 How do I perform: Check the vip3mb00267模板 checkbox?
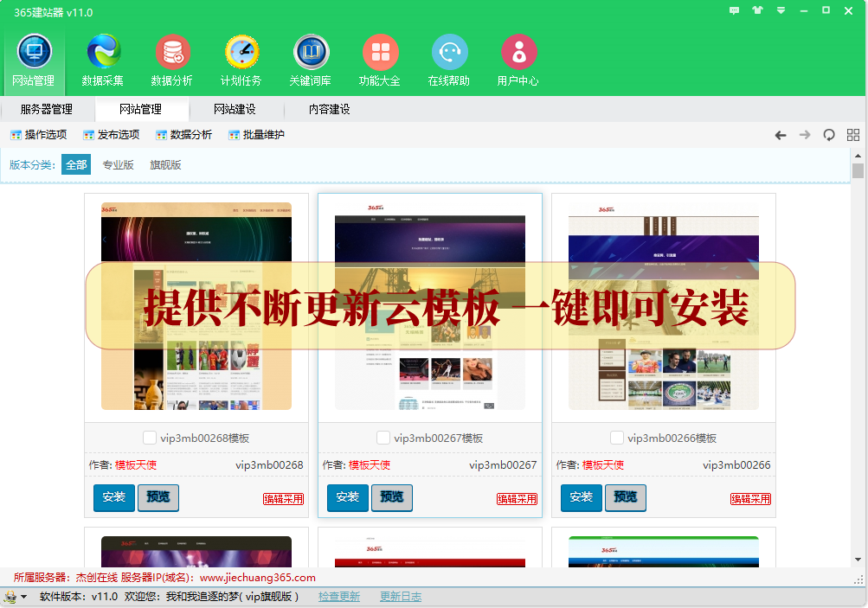pos(383,438)
